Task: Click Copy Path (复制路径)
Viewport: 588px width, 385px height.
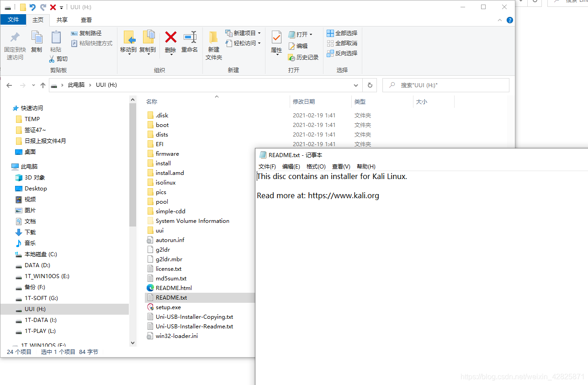Action: [x=86, y=33]
